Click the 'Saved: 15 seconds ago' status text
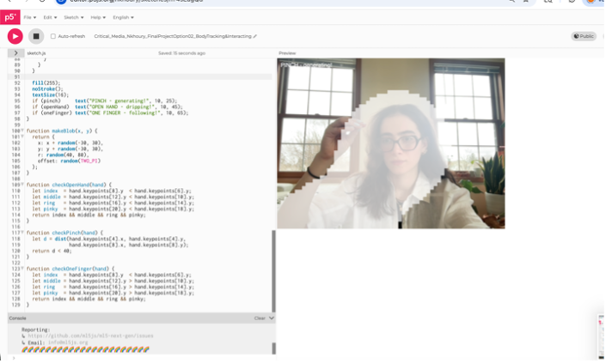 tap(181, 53)
